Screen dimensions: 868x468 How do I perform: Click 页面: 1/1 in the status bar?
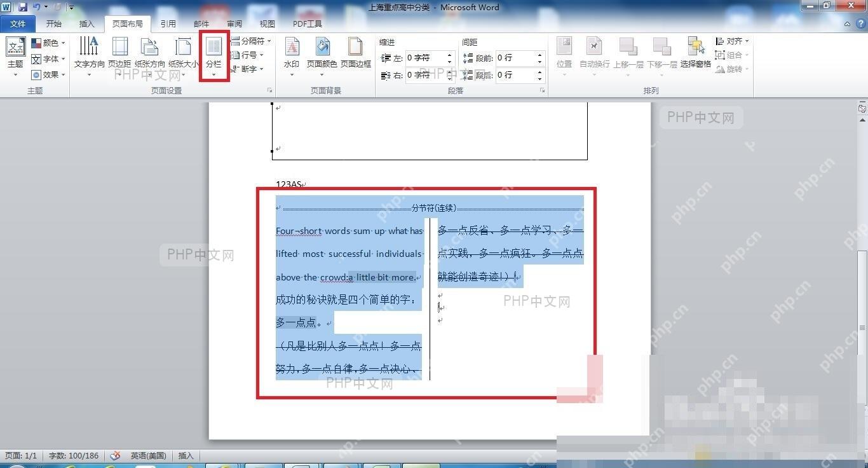[21, 456]
